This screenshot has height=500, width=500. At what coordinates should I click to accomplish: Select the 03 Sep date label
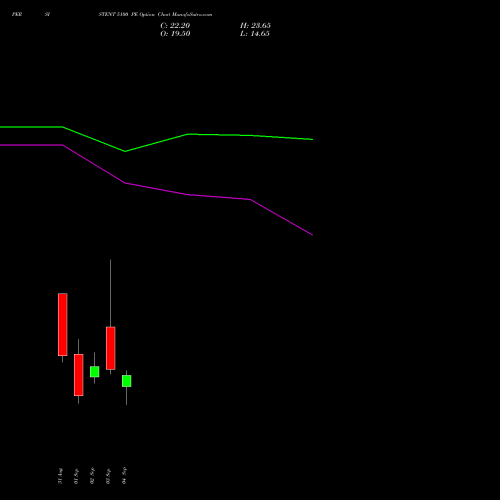click(108, 476)
